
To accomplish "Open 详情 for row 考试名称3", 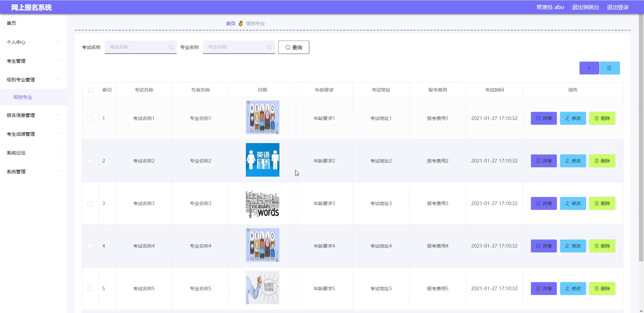I will click(544, 203).
